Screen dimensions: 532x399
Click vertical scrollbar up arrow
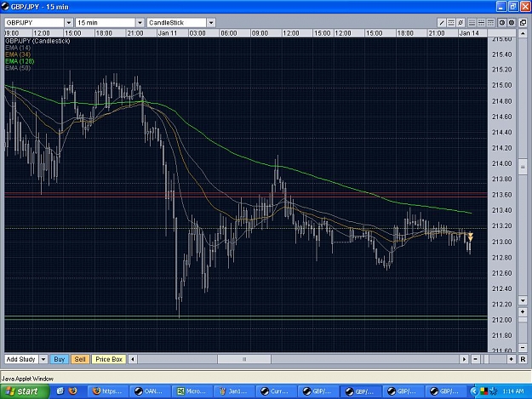tap(523, 33)
